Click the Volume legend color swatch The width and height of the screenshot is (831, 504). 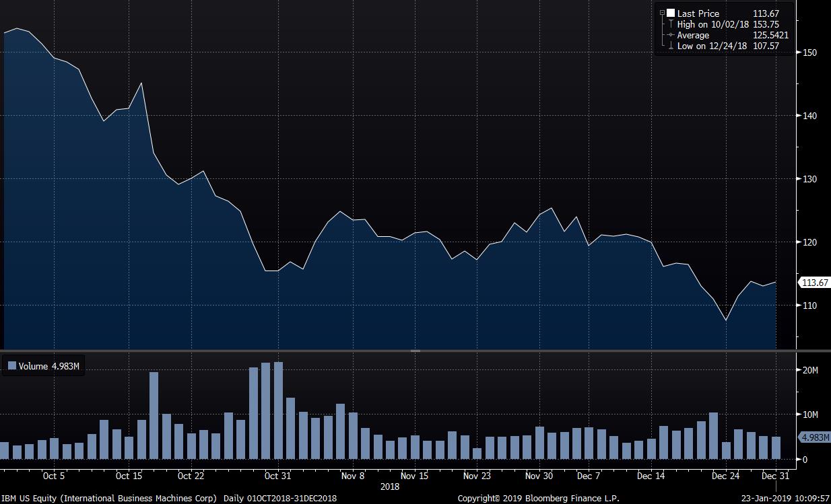pyautogui.click(x=11, y=367)
